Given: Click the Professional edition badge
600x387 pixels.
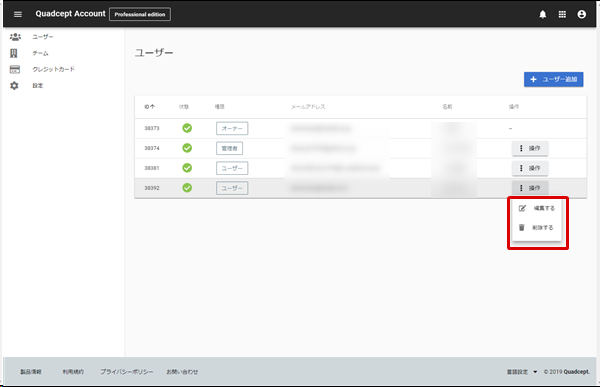Looking at the screenshot, I should coord(140,14).
